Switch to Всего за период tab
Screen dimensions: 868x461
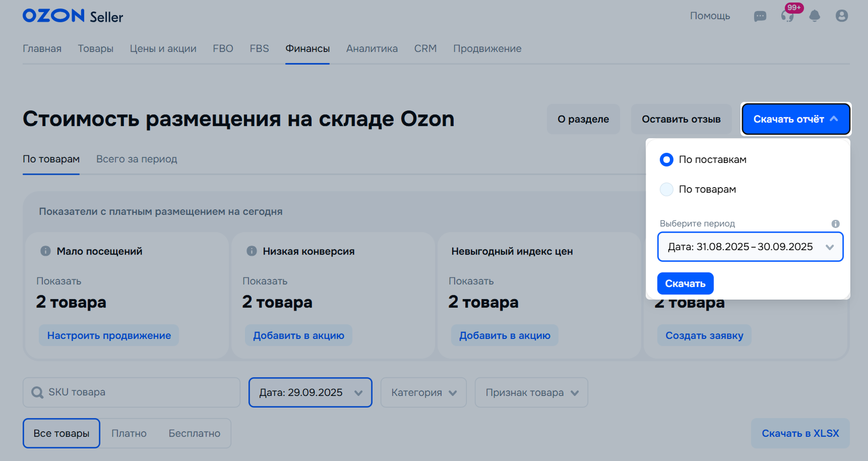[137, 159]
